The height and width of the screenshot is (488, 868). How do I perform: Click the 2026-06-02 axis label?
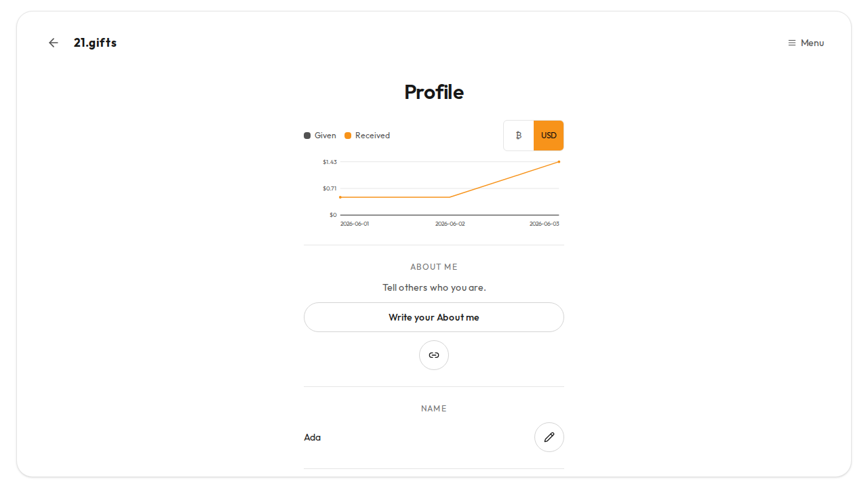450,224
